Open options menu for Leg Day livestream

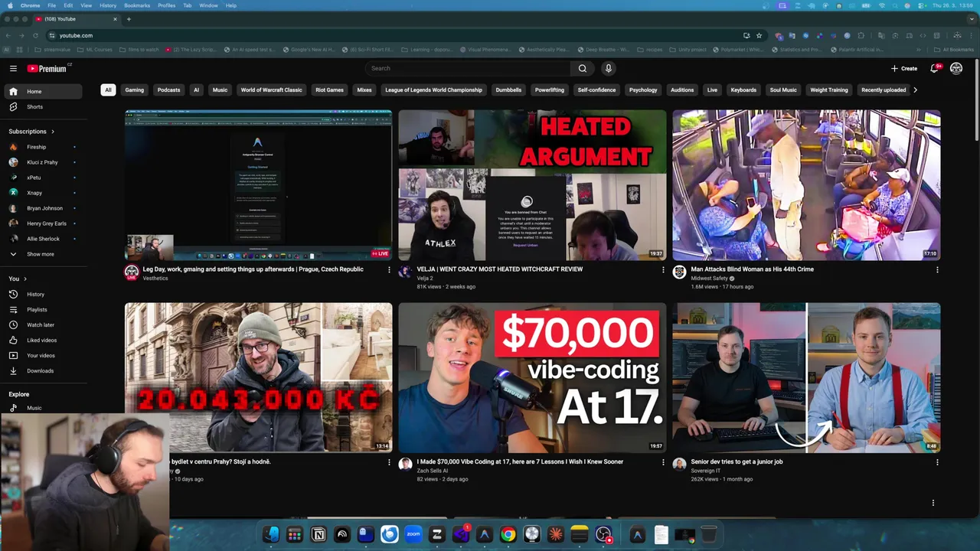pos(389,269)
